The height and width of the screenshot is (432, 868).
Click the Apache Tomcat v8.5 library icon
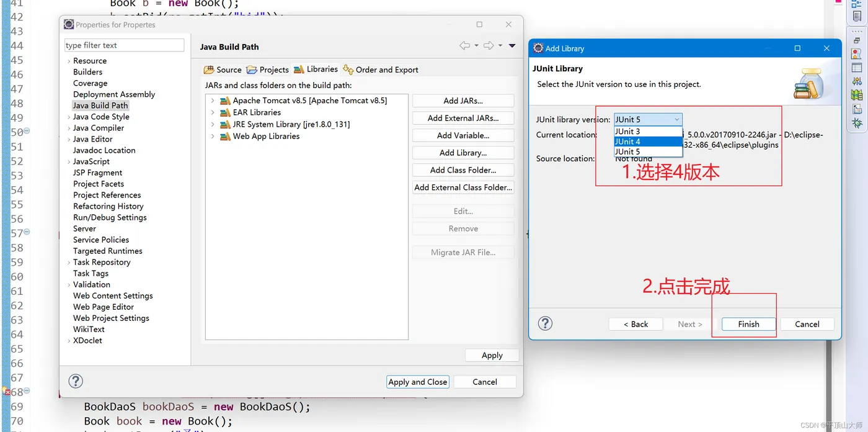(x=225, y=101)
